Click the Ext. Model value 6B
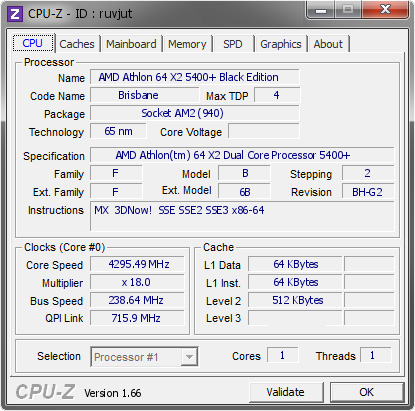 [244, 192]
